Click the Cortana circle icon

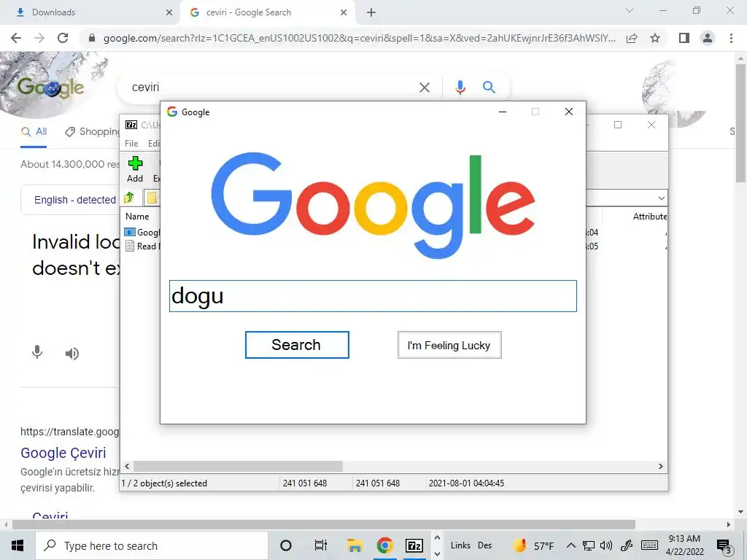coord(286,545)
